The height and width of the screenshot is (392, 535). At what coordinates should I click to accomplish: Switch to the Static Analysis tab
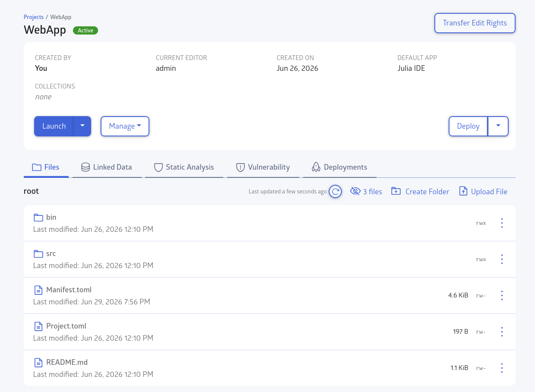pos(184,167)
